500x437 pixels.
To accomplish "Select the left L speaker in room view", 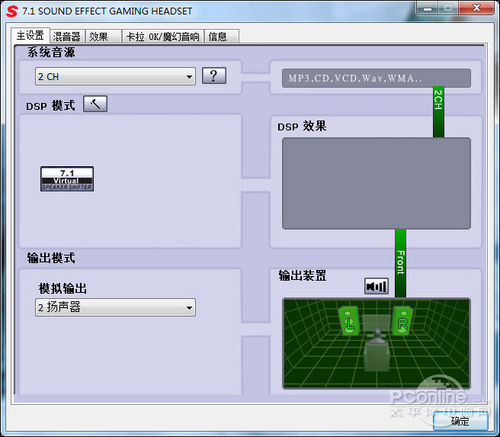I will [x=349, y=321].
